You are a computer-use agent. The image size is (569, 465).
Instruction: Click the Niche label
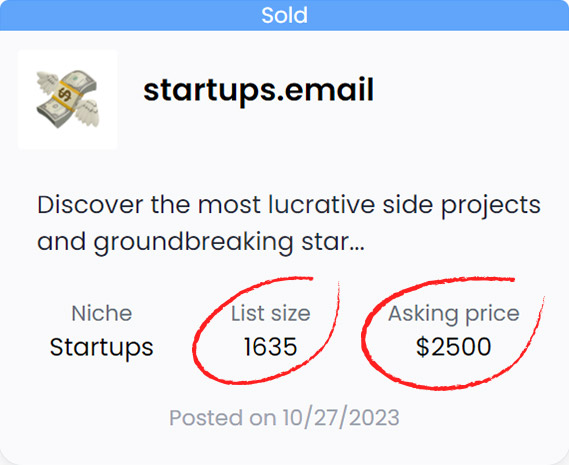[x=102, y=313]
